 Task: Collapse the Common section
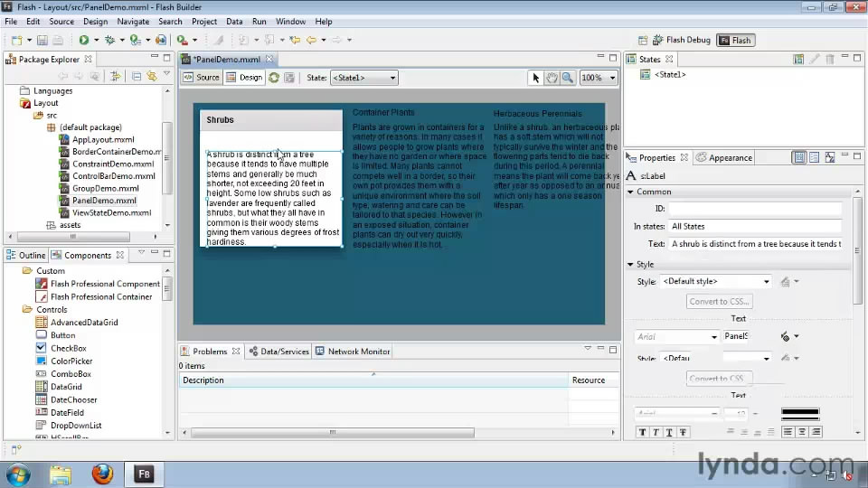click(x=630, y=192)
